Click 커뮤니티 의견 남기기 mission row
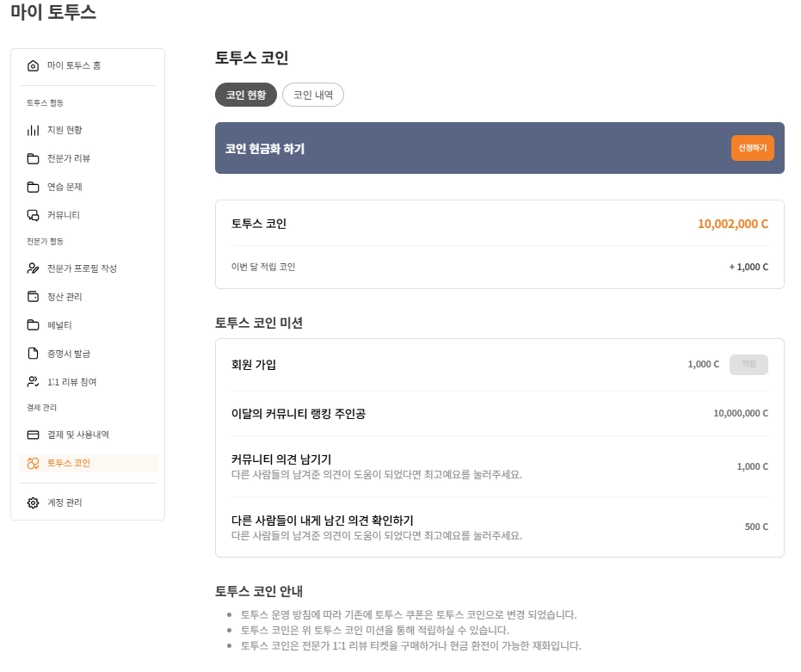This screenshot has height=672, width=801. 500,466
